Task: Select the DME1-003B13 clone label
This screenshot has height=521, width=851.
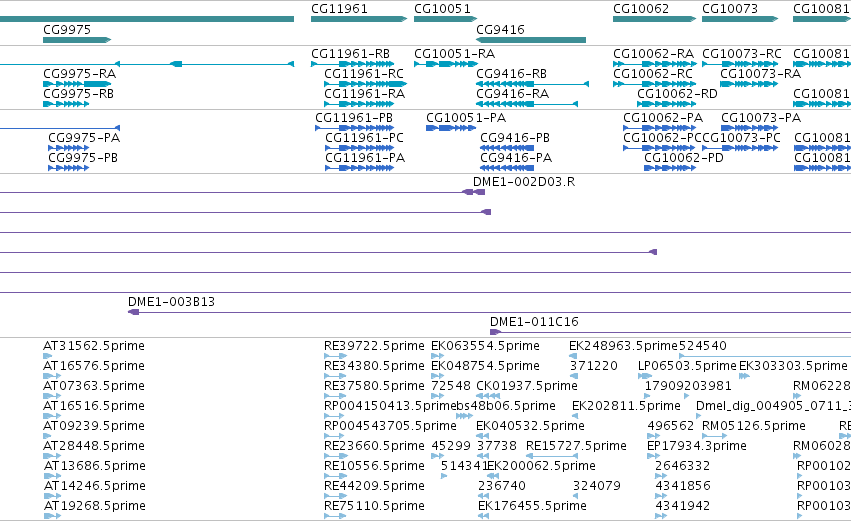Action: pos(172,302)
